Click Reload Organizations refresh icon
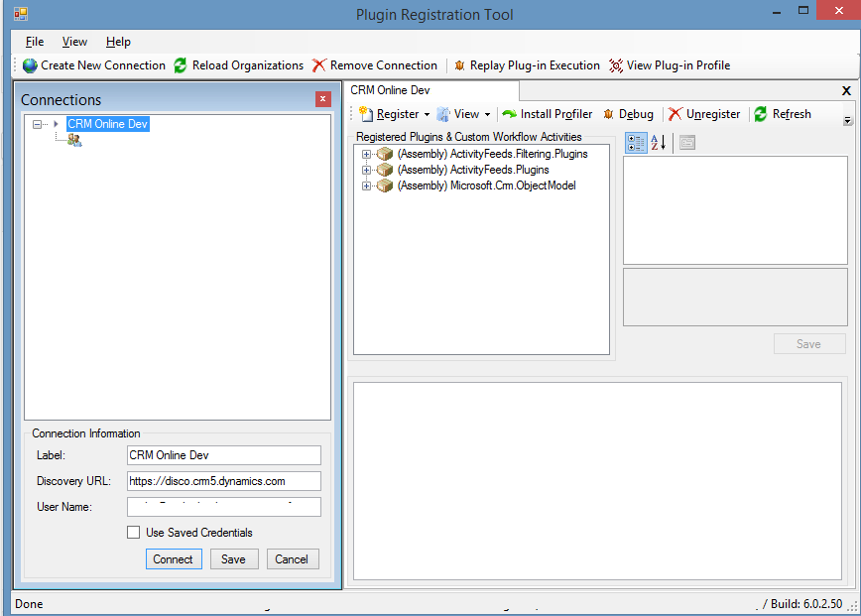This screenshot has height=616, width=861. pos(181,65)
